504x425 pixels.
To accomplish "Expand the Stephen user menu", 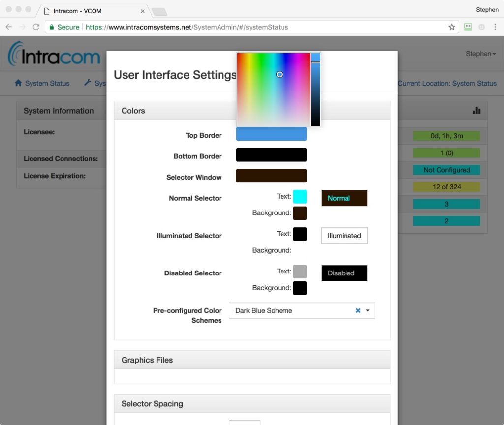I will [480, 54].
